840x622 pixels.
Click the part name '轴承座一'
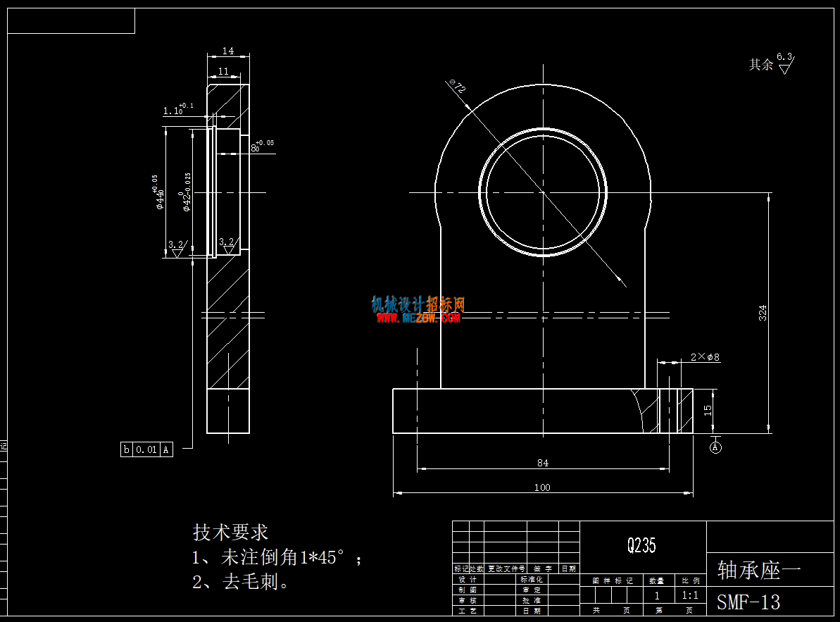pos(759,570)
